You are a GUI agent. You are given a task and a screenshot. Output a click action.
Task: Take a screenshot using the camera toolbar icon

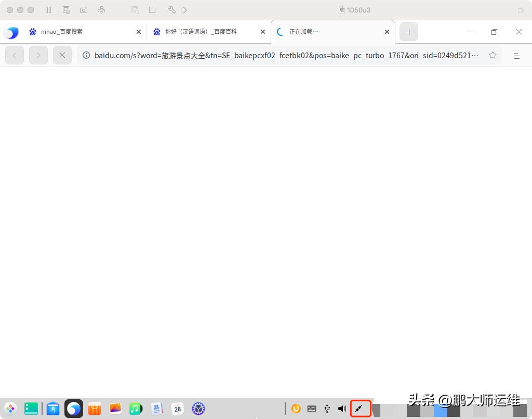coord(84,10)
